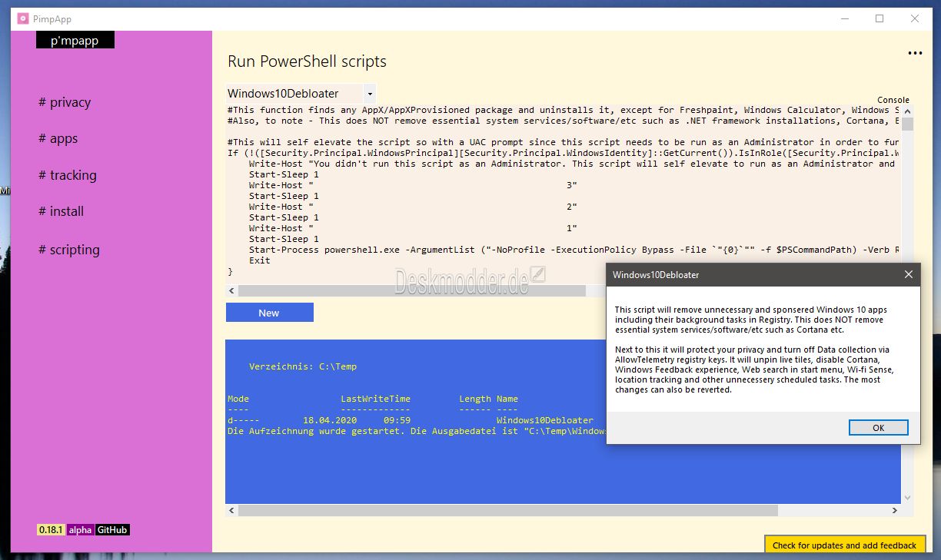
Task: Click the Mode column header in the output
Action: pos(238,399)
